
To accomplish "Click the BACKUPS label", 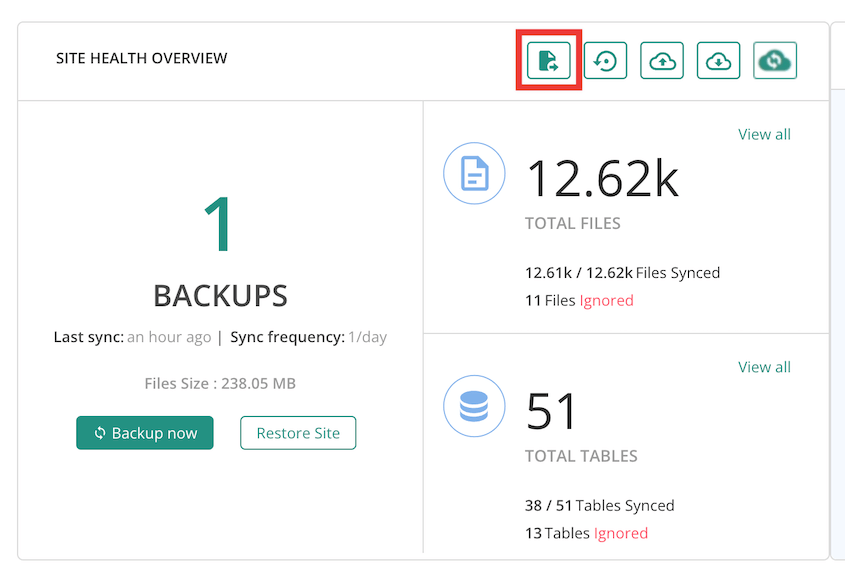I will pyautogui.click(x=220, y=296).
